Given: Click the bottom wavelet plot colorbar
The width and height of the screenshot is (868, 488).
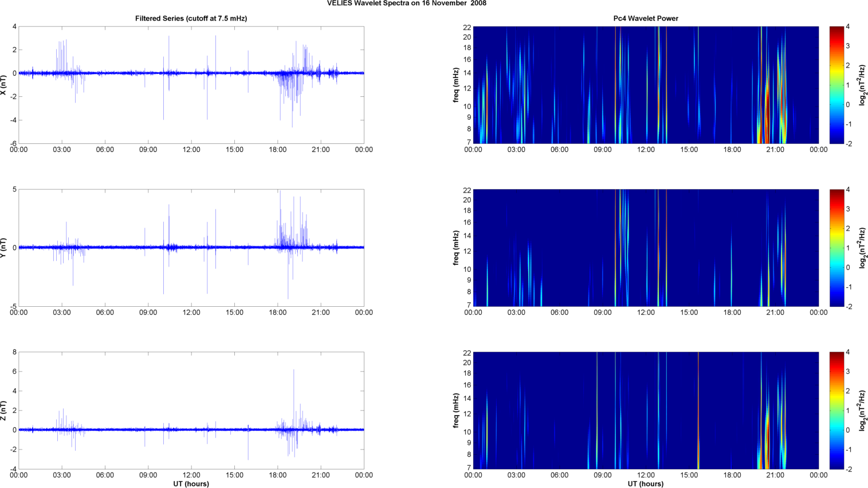Looking at the screenshot, I should [x=836, y=411].
